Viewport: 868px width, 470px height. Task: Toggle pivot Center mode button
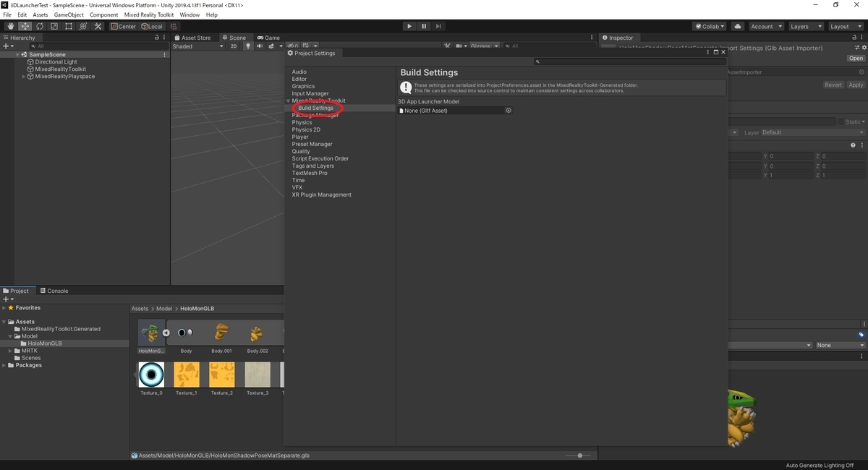click(x=124, y=26)
